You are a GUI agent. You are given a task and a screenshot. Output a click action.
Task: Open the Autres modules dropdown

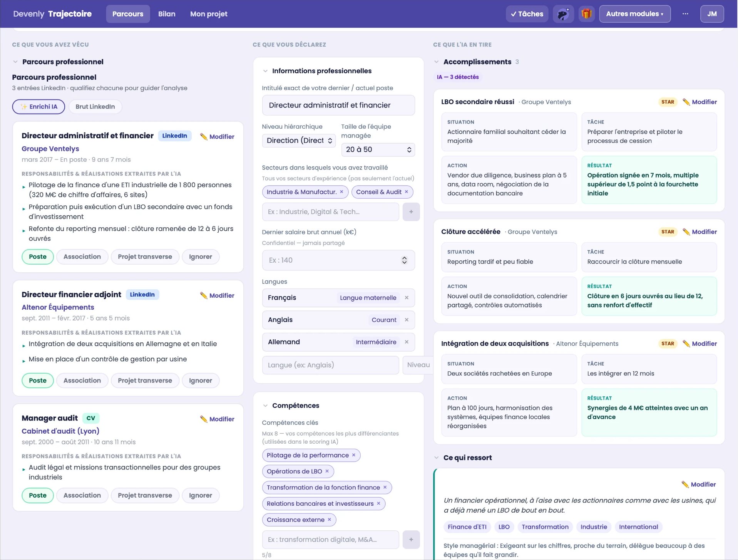coord(635,14)
